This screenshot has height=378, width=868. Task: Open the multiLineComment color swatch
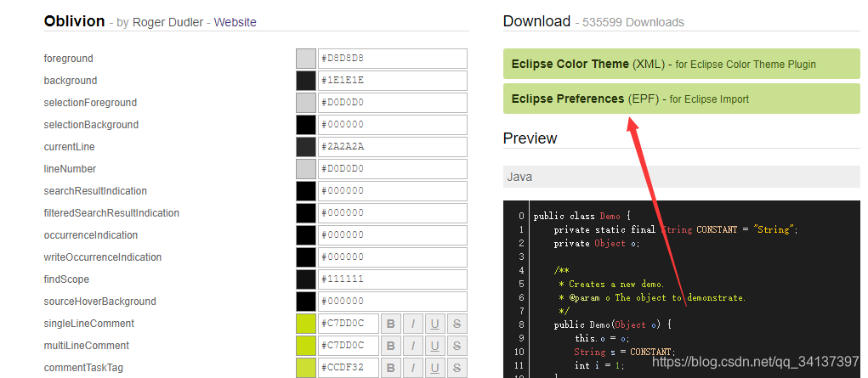point(305,346)
